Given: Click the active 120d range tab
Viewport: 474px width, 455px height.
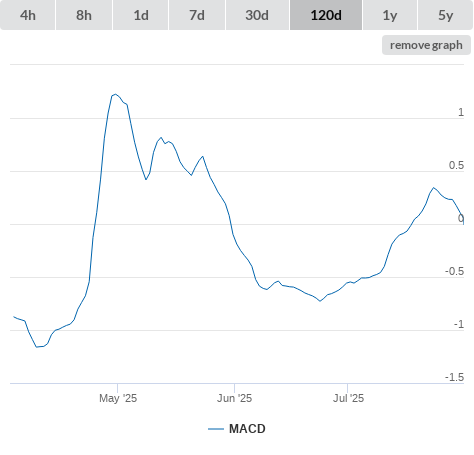Looking at the screenshot, I should click(326, 15).
